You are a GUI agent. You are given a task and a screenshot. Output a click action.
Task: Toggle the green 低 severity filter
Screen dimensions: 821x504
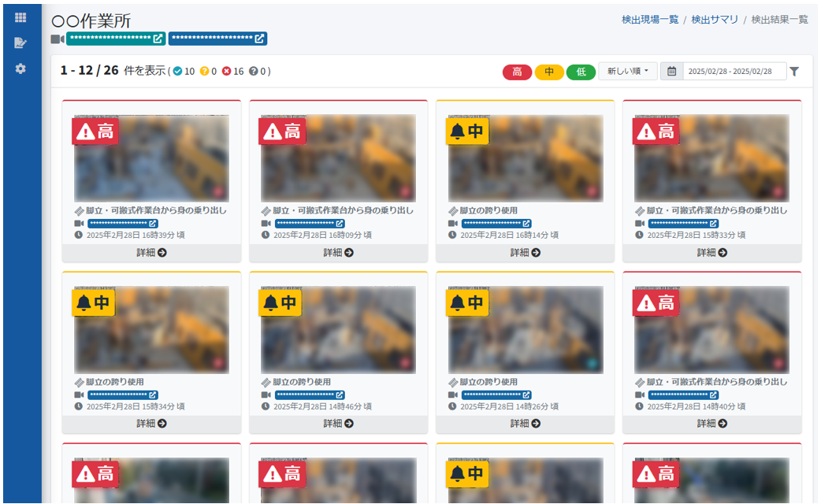pyautogui.click(x=581, y=72)
